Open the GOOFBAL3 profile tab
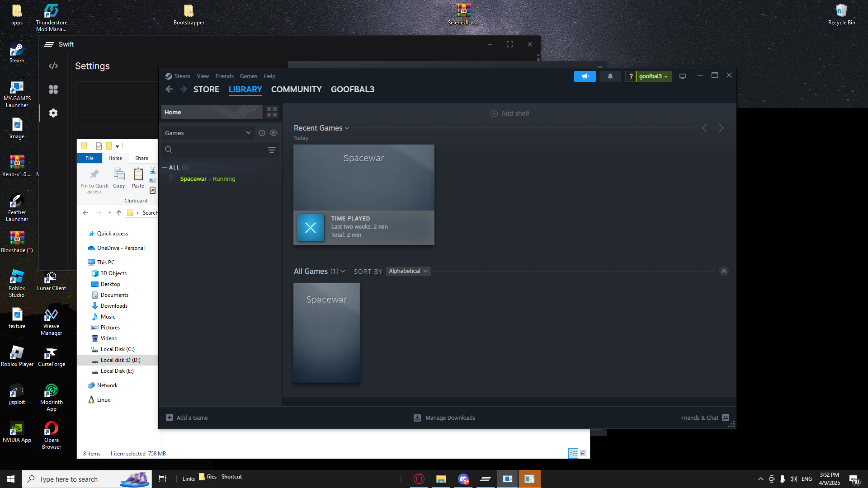Image resolution: width=868 pixels, height=488 pixels. (x=353, y=89)
